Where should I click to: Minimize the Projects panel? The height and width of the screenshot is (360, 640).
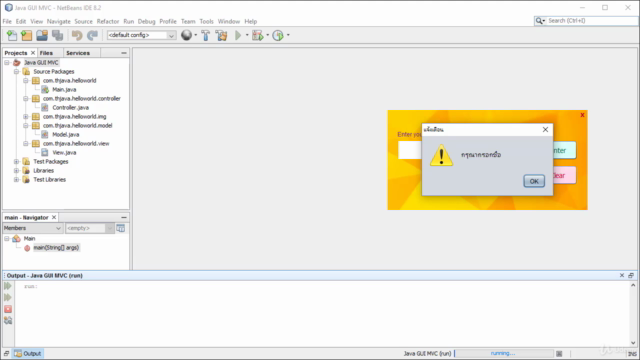[x=124, y=53]
